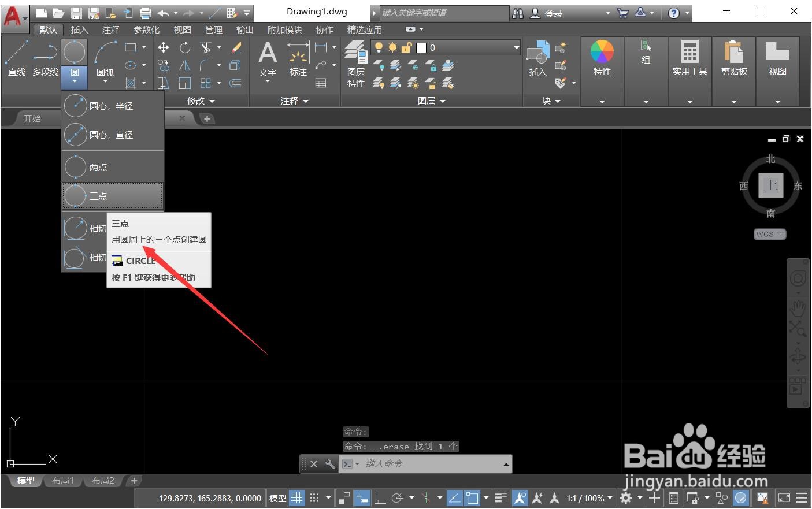The width and height of the screenshot is (812, 509).
Task: Click the Rectangle tool icon
Action: (x=131, y=47)
